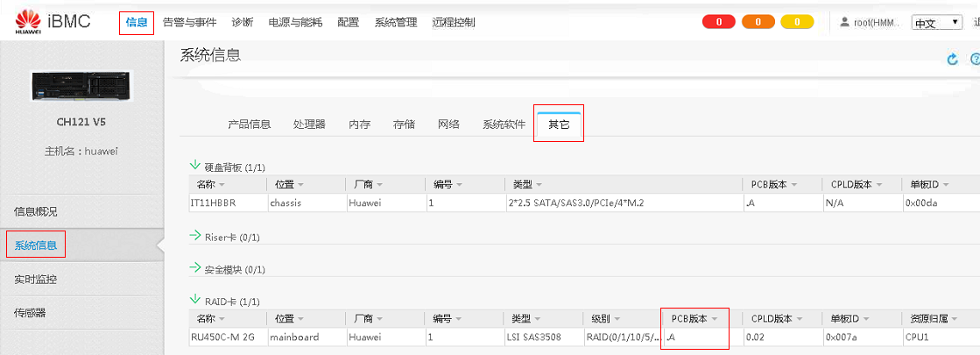
Task: Open 名称 column dropdown in RAID卡 table
Action: 222,319
